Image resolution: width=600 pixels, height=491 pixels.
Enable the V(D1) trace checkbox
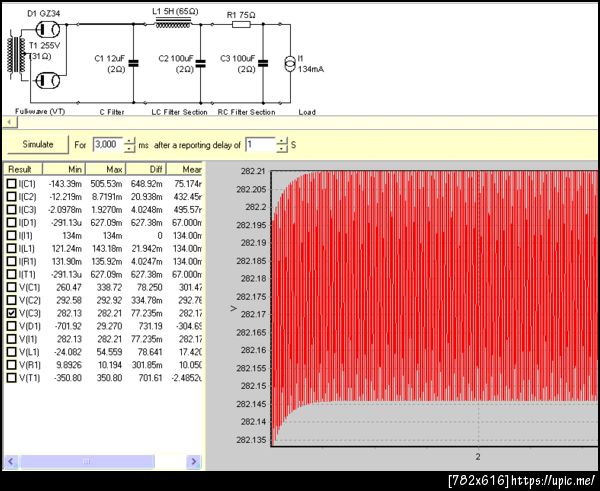(x=12, y=326)
